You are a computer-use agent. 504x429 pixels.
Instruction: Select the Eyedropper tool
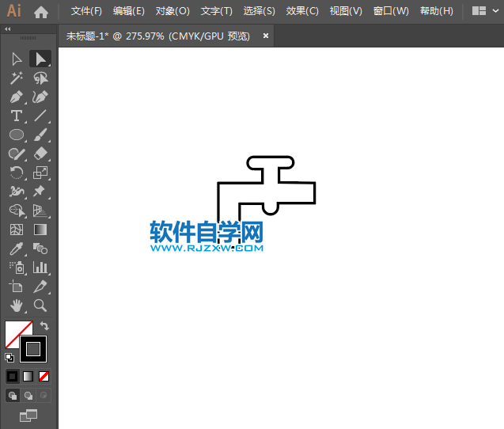(17, 249)
